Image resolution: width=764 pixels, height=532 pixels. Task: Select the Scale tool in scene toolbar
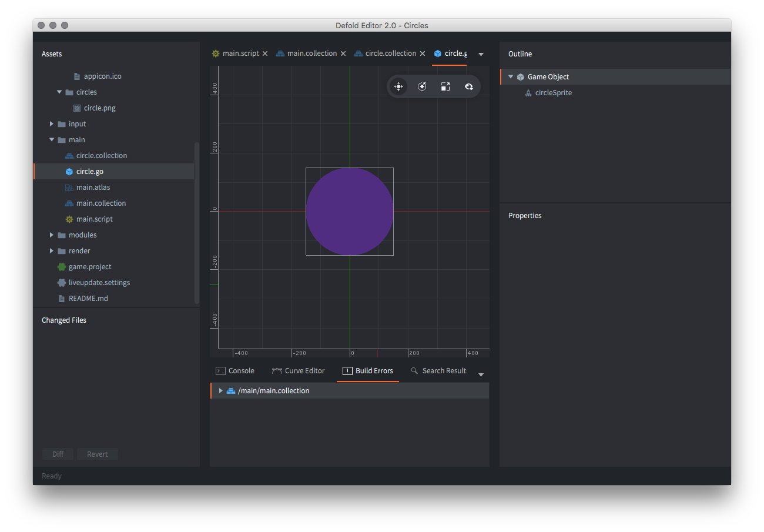click(445, 86)
